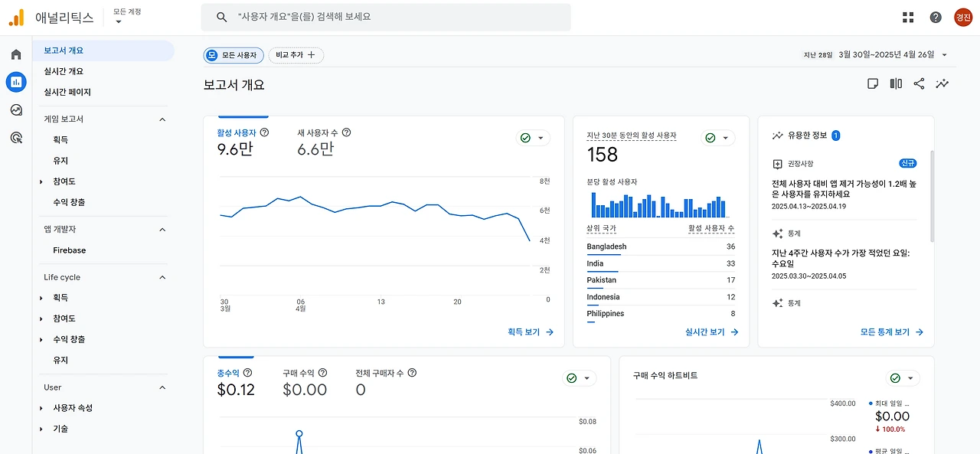
Task: Click help icon next to 새 사용자 수
Action: tap(347, 132)
